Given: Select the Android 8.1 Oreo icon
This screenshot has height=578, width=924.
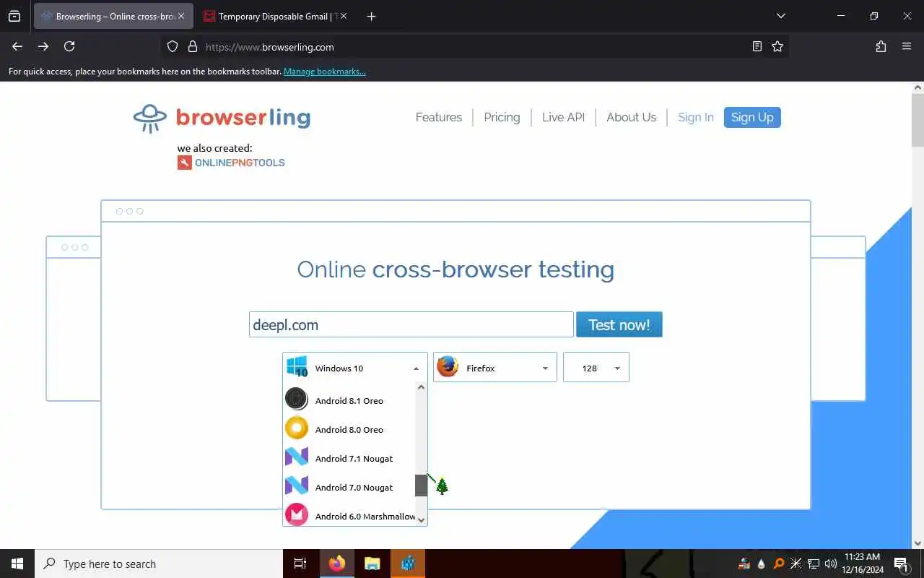Looking at the screenshot, I should (297, 399).
